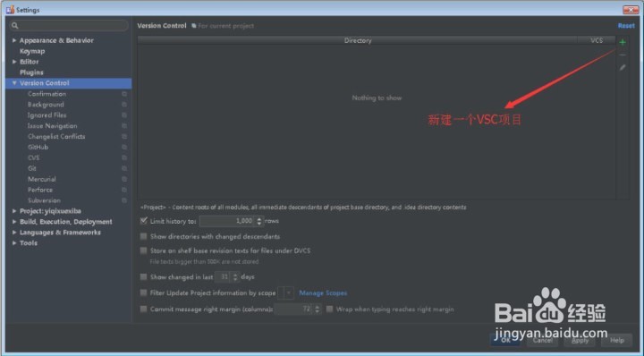Open the Keymap settings page
Viewport: 644px width, 356px height.
(32, 51)
